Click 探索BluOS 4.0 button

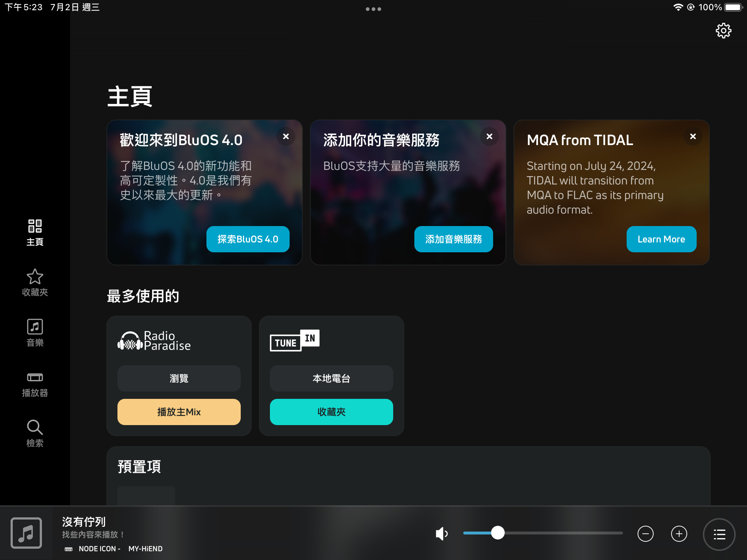click(x=248, y=239)
